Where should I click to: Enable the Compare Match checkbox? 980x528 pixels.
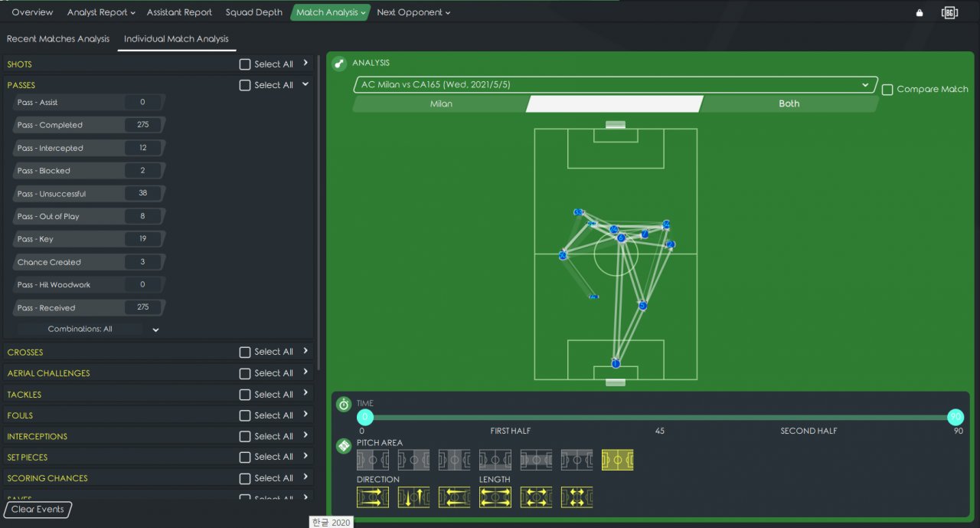tap(887, 90)
